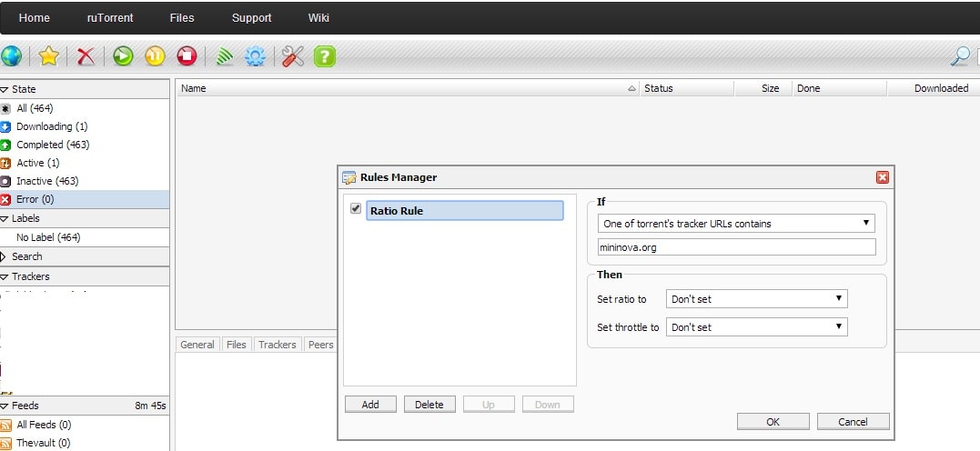Open the ruTorrent menu item
Viewport: 980px width, 451px height.
point(109,17)
